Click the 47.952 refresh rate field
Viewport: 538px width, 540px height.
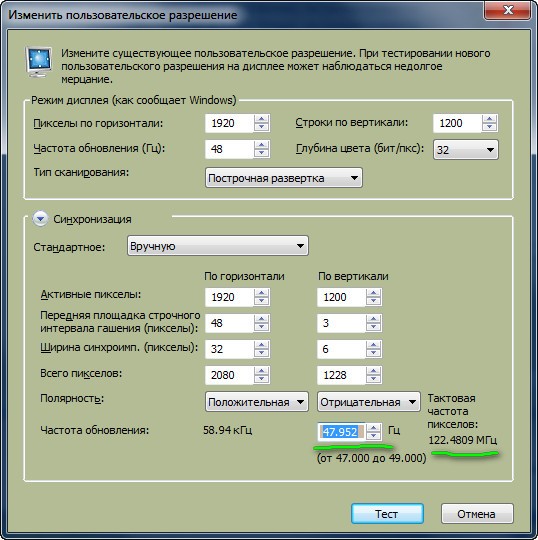point(341,432)
